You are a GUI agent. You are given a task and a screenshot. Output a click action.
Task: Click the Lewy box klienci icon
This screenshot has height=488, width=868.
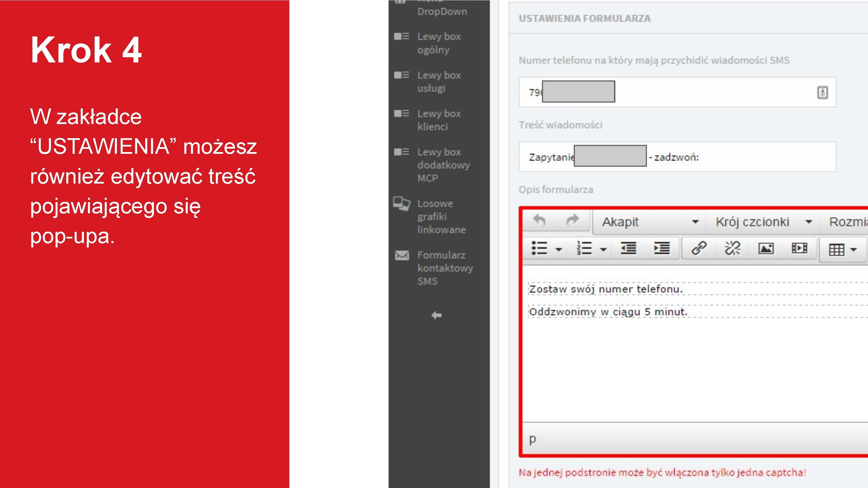(x=401, y=113)
